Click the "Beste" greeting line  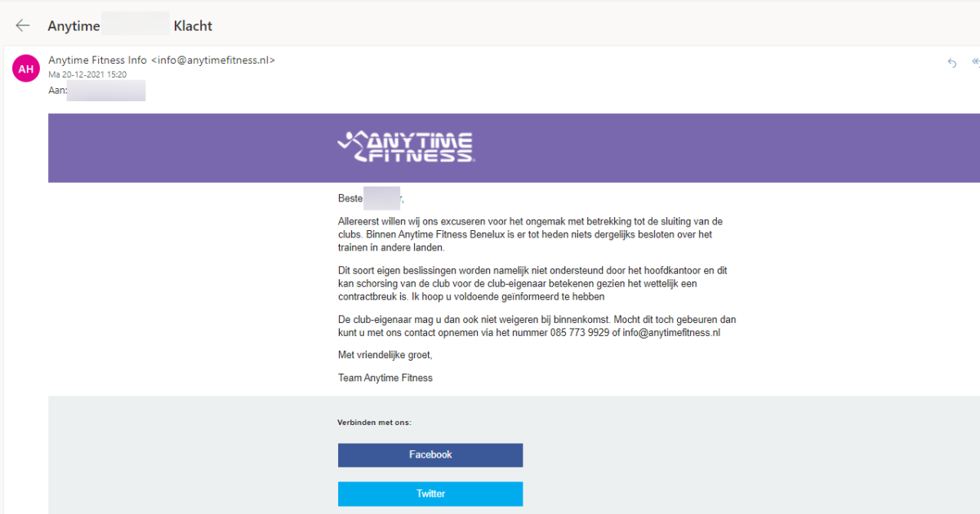coord(350,198)
